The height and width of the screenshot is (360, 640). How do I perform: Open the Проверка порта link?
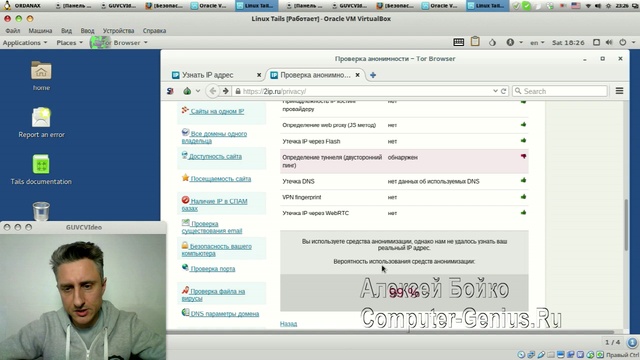pyautogui.click(x=213, y=269)
